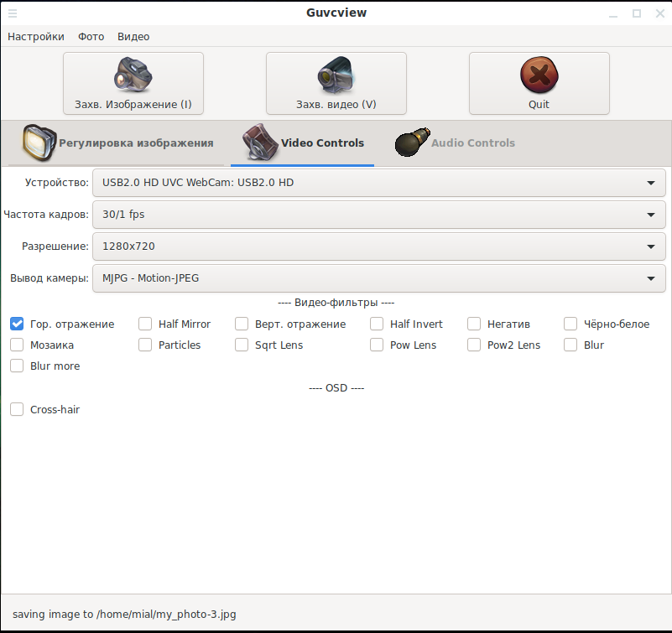The image size is (672, 633).
Task: Click the video camcorder capture icon
Action: [x=336, y=75]
